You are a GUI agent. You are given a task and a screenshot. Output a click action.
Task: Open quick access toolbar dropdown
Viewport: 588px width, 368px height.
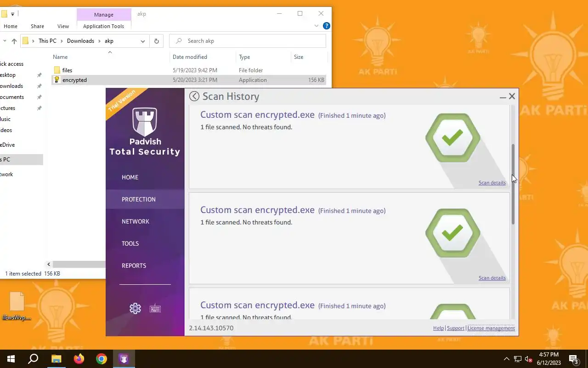click(x=12, y=14)
